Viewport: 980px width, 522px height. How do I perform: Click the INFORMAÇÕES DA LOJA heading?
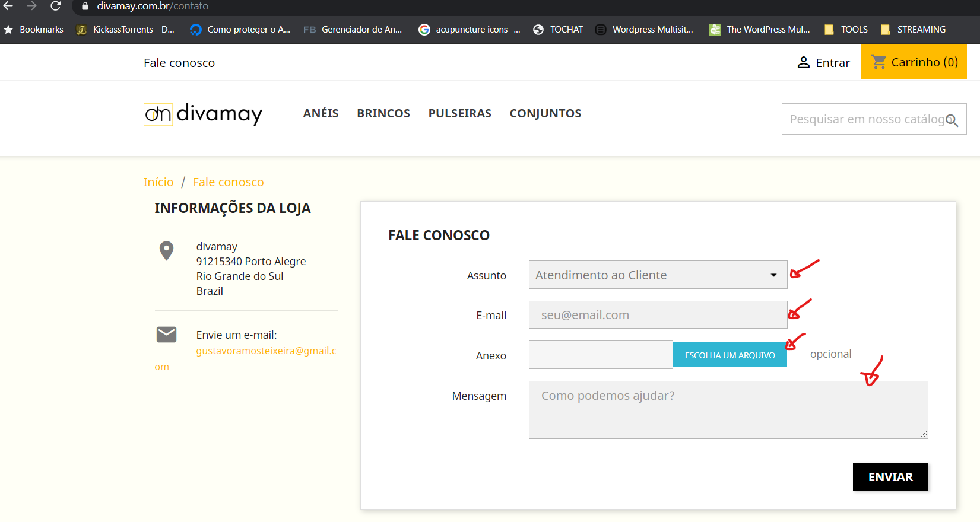coord(233,208)
